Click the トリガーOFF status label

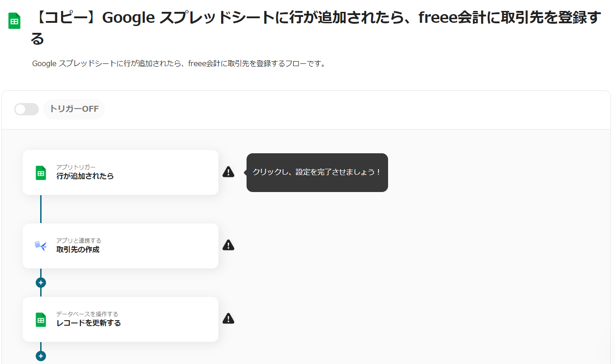click(x=74, y=109)
